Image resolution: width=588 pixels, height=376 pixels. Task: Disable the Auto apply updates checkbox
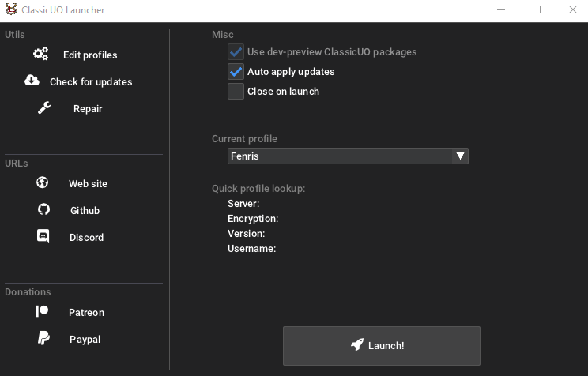236,72
